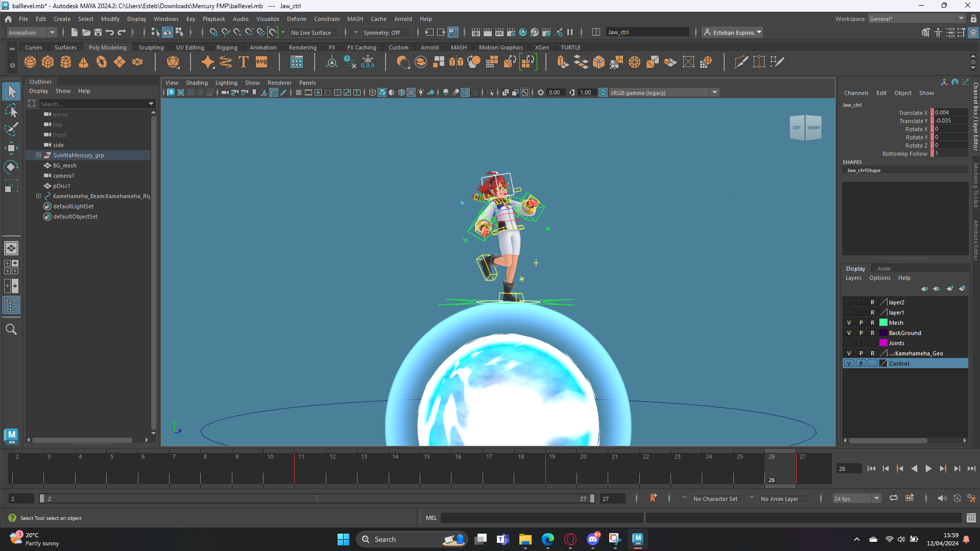
Task: Click the Polygon Type T shelf icon
Action: 244,62
